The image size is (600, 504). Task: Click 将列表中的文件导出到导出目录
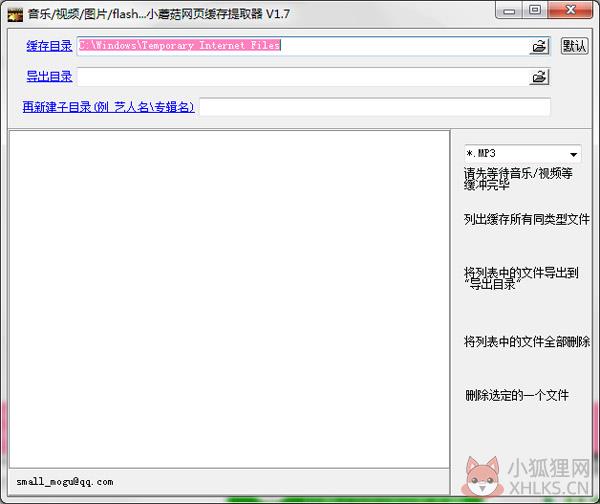pyautogui.click(x=521, y=279)
